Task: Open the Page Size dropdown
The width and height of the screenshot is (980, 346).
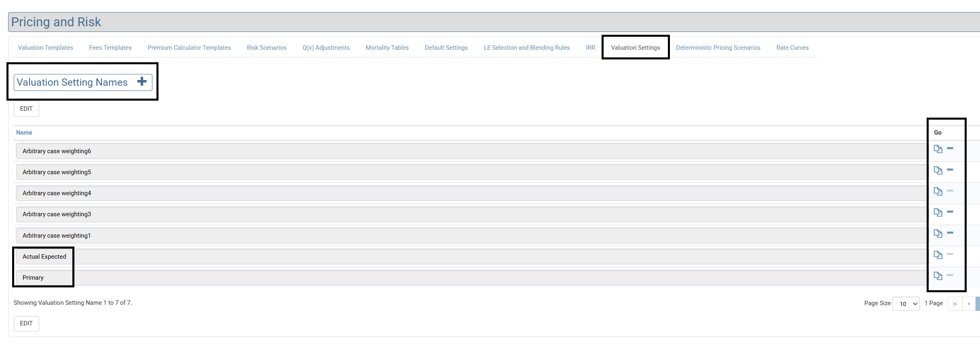Action: click(906, 304)
